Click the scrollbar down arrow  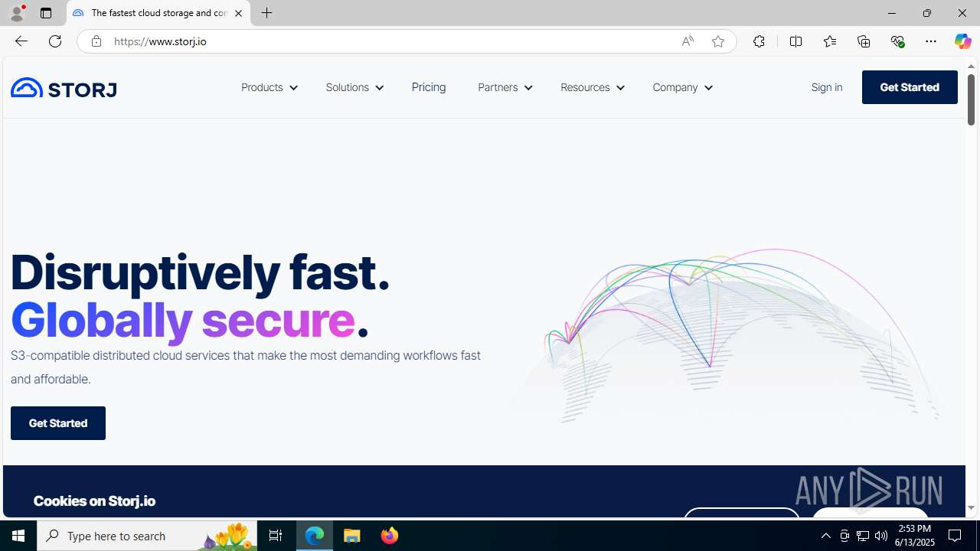click(971, 507)
